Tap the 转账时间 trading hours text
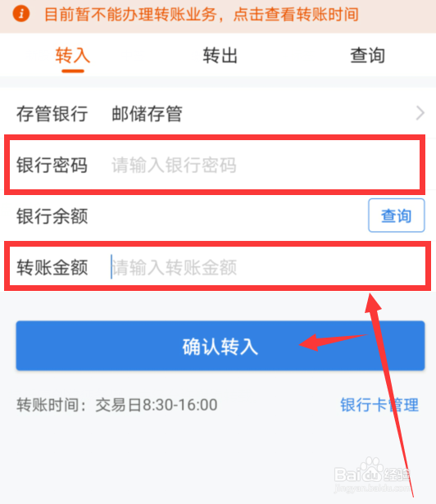The image size is (436, 504). click(x=117, y=405)
